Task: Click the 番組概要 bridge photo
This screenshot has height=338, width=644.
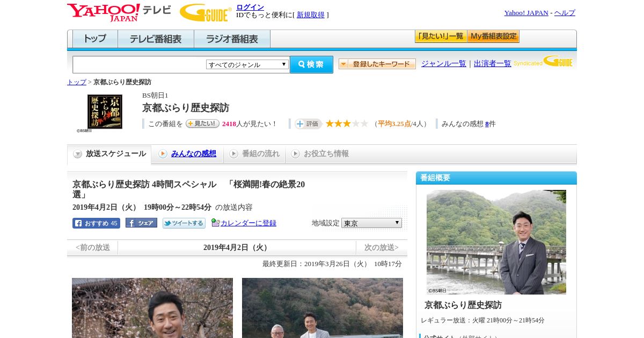Action: click(496, 242)
